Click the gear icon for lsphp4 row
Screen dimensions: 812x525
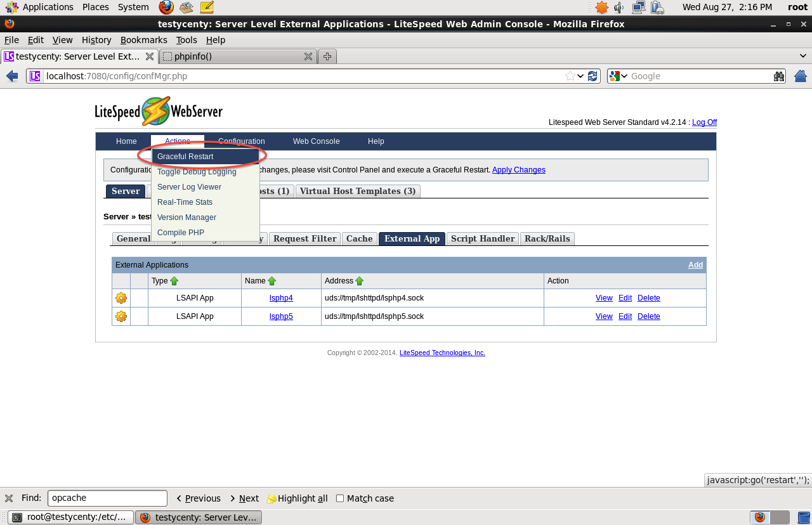[x=121, y=298]
